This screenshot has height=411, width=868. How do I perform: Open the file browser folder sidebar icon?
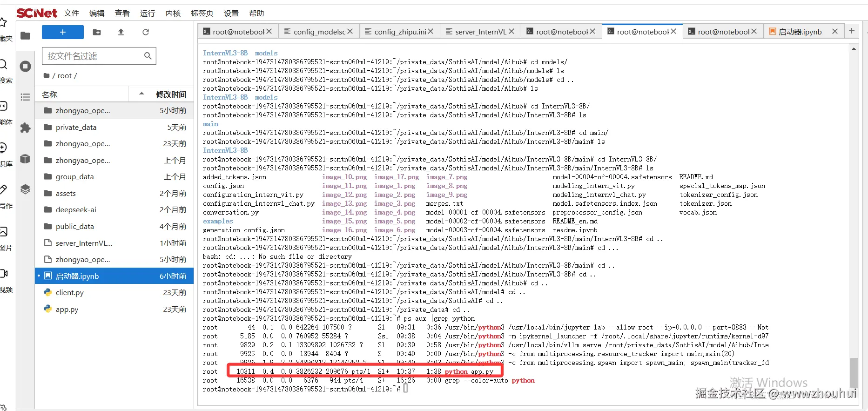coord(26,36)
